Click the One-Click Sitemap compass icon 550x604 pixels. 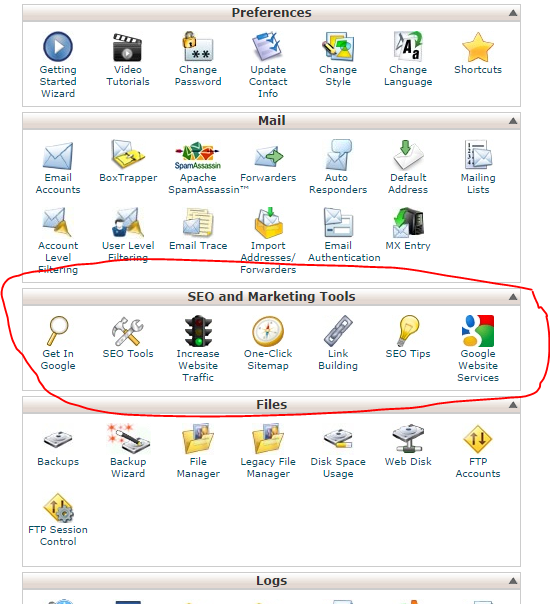268,331
